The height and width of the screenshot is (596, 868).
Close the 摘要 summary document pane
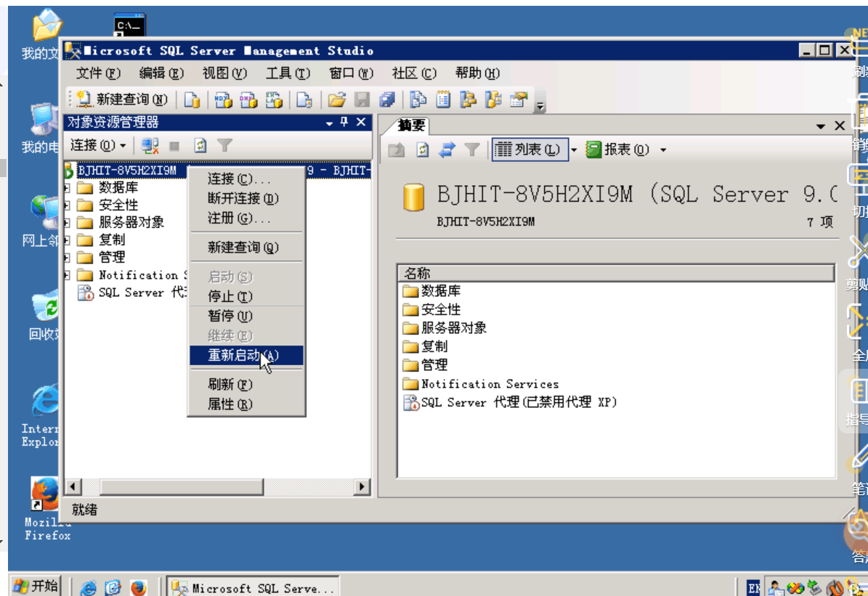tap(840, 126)
